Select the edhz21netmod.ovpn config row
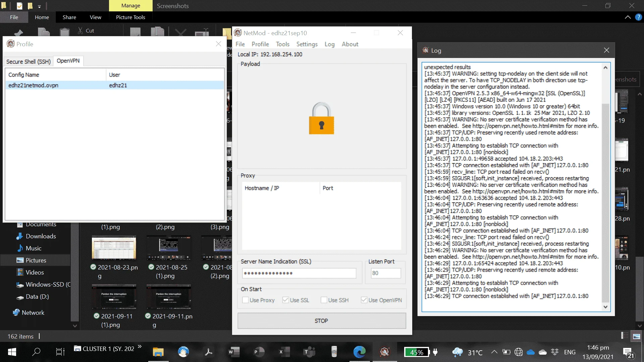This screenshot has height=362, width=644. click(115, 85)
